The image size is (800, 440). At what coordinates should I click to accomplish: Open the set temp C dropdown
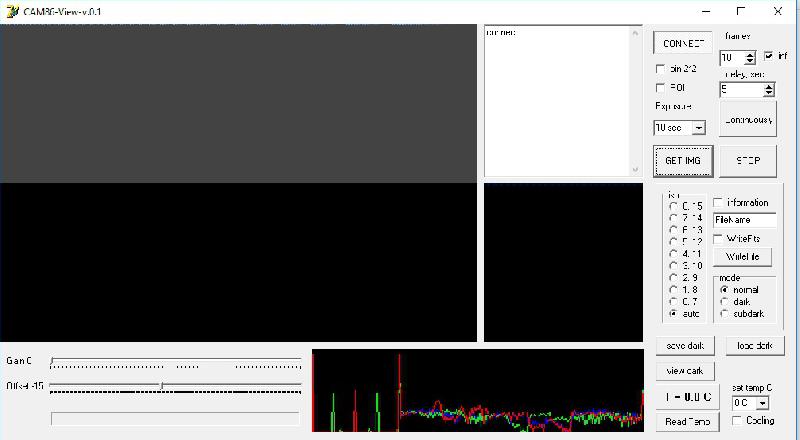point(762,403)
